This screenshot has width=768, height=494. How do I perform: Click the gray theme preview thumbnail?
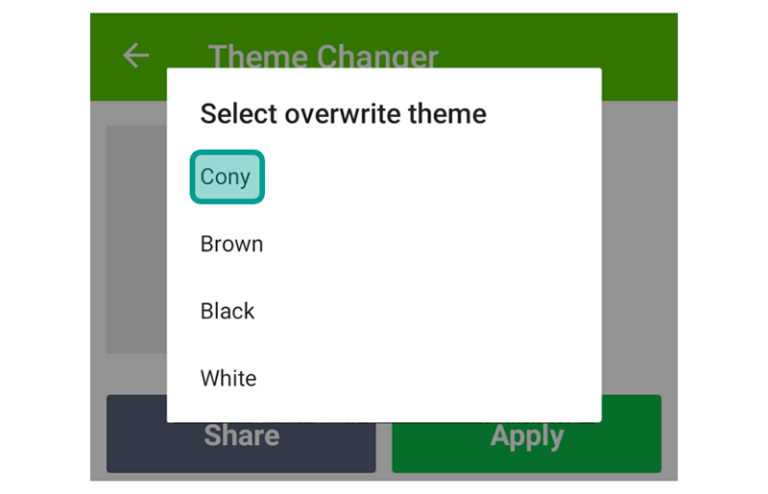point(137,239)
